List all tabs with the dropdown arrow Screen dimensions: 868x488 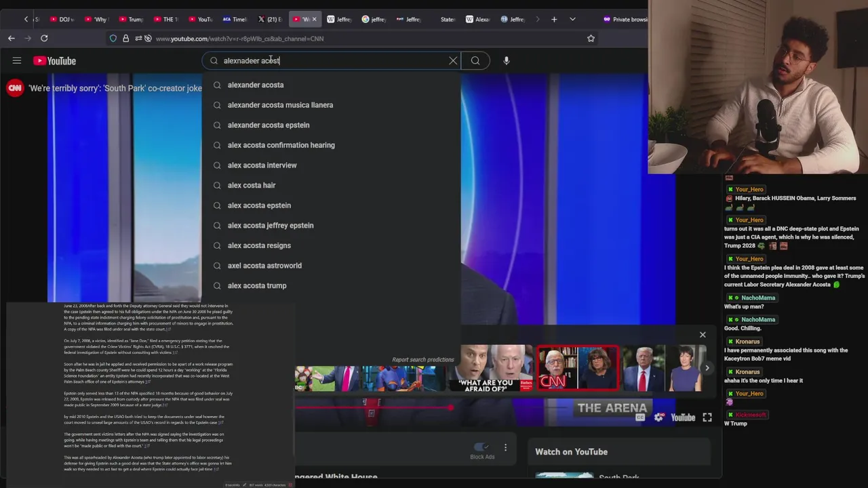point(572,19)
